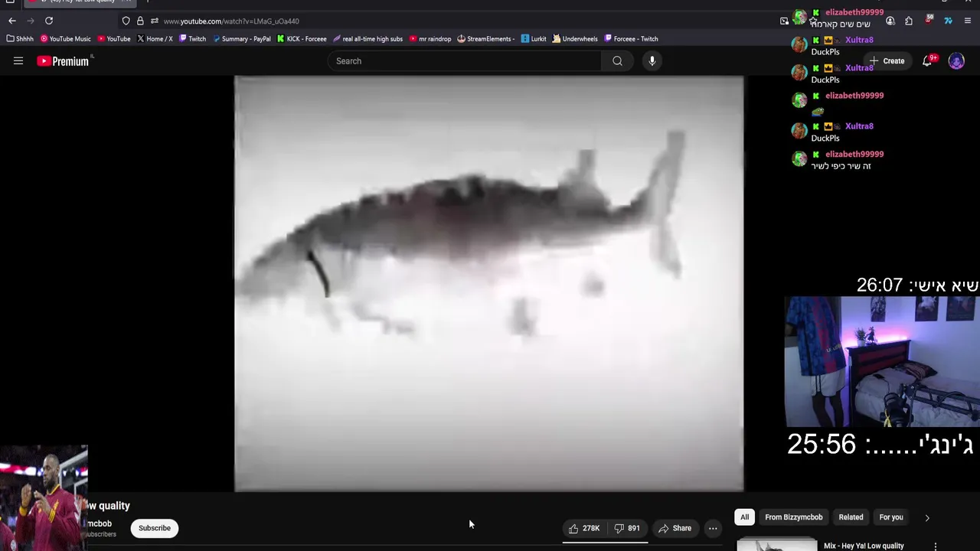The width and height of the screenshot is (980, 551).
Task: Open the StreamElements bookmark
Action: 485,39
